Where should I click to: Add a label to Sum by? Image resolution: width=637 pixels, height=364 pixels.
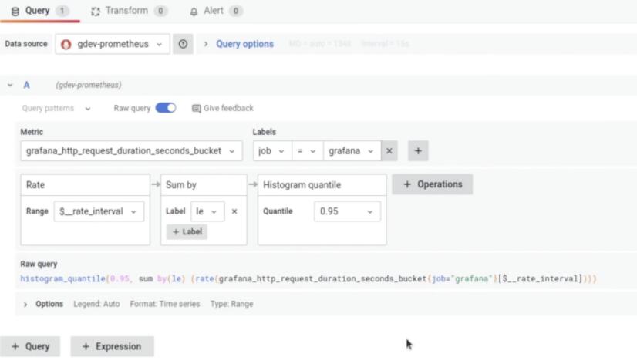(x=187, y=231)
